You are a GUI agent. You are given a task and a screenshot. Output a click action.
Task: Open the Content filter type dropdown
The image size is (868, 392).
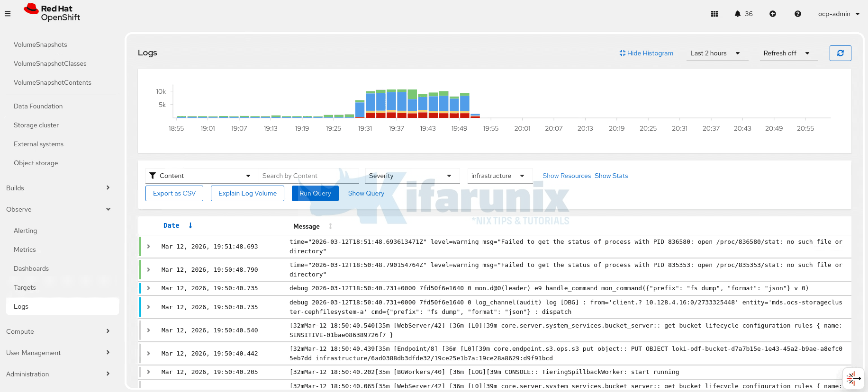202,176
